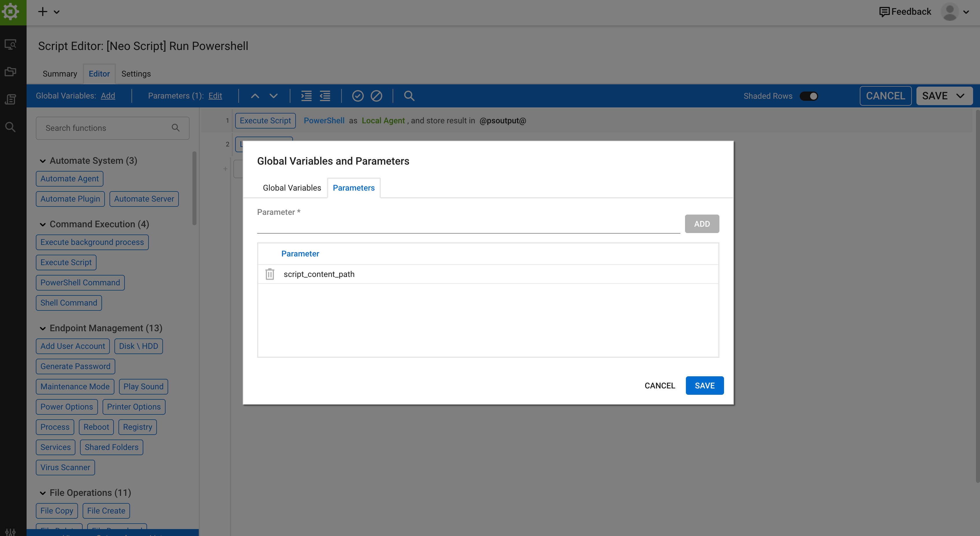980x536 pixels.
Task: Click the toolbar SAVE button
Action: 935,96
